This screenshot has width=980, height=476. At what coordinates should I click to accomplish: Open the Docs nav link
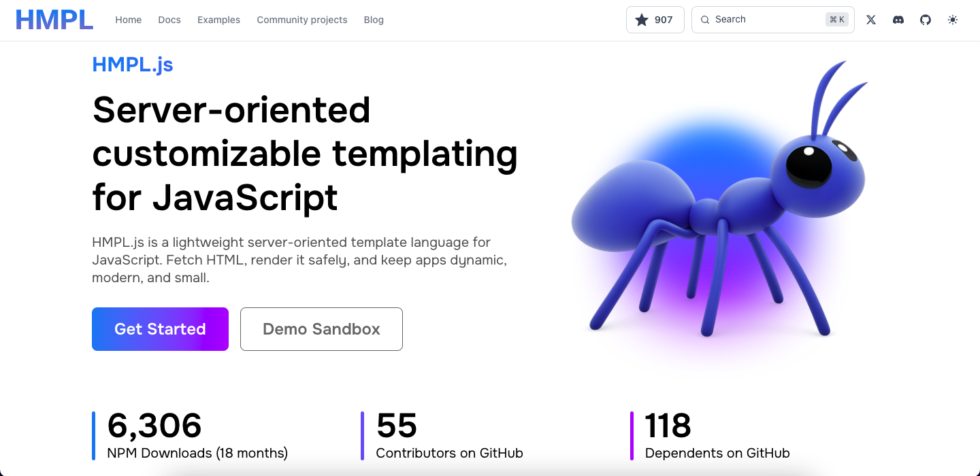point(169,20)
